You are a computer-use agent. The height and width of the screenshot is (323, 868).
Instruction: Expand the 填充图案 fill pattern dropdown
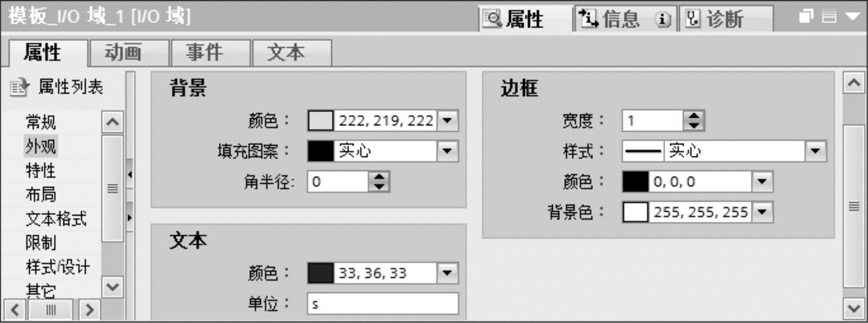(447, 152)
